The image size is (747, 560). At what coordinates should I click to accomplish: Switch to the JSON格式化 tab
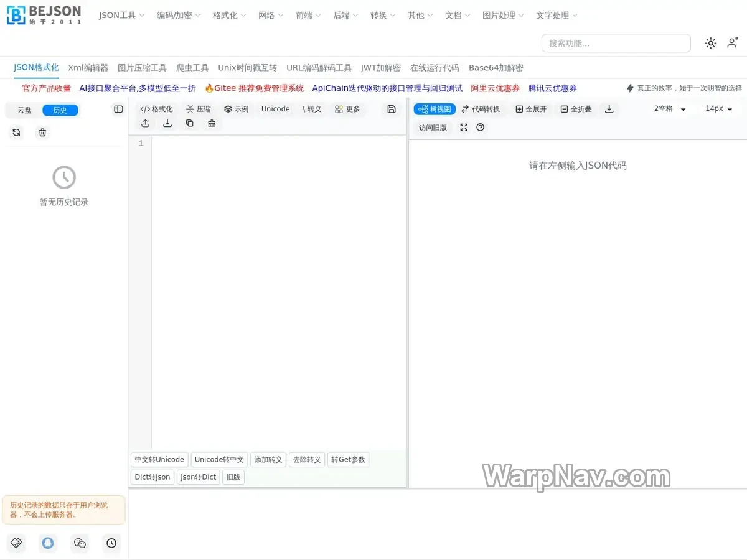[36, 68]
